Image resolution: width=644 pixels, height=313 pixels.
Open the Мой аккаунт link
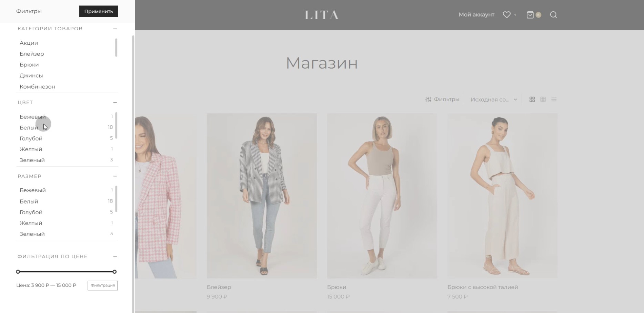476,14
